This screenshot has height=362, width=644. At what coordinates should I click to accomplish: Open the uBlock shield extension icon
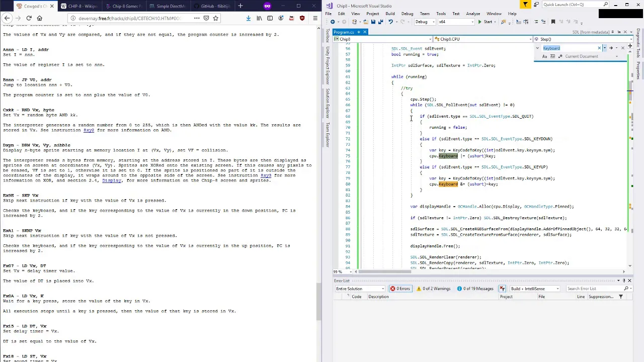pos(302,18)
